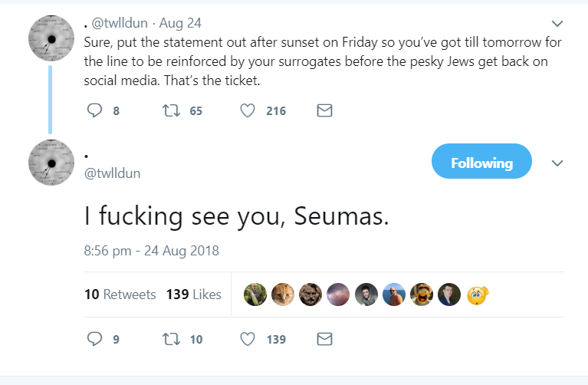This screenshot has width=588, height=385.
Task: Open the @twlldun handle on the main tweet
Action: click(112, 173)
